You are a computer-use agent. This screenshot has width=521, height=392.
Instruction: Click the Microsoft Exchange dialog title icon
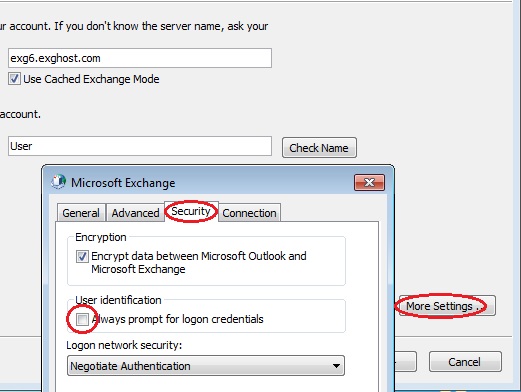tap(58, 182)
